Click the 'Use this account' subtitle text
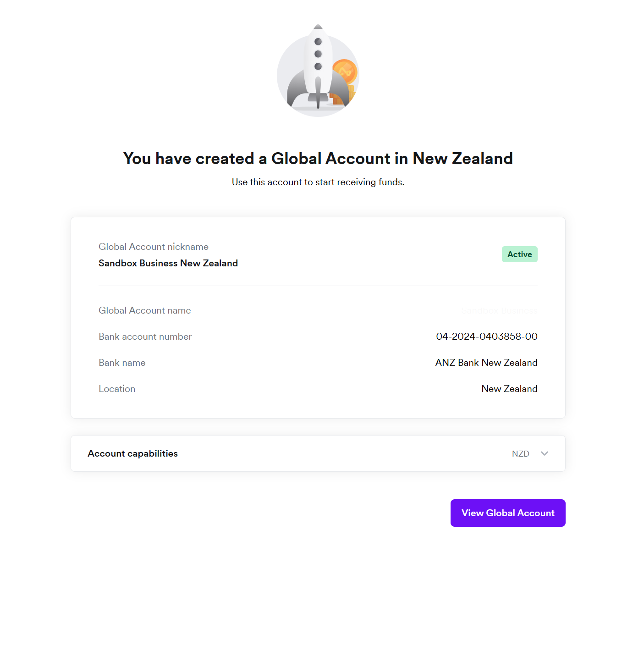 318,182
